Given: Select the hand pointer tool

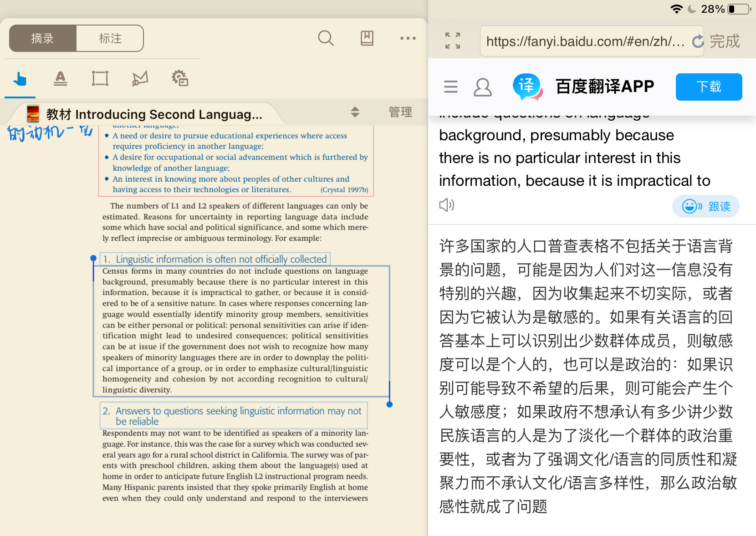Looking at the screenshot, I should [x=20, y=79].
